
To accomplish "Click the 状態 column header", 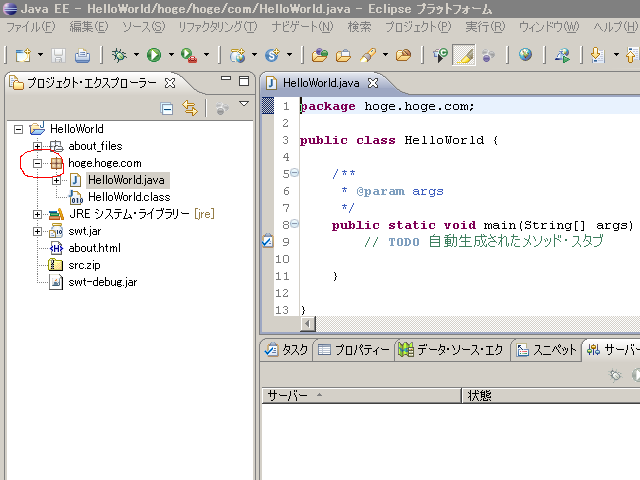I will [551, 395].
